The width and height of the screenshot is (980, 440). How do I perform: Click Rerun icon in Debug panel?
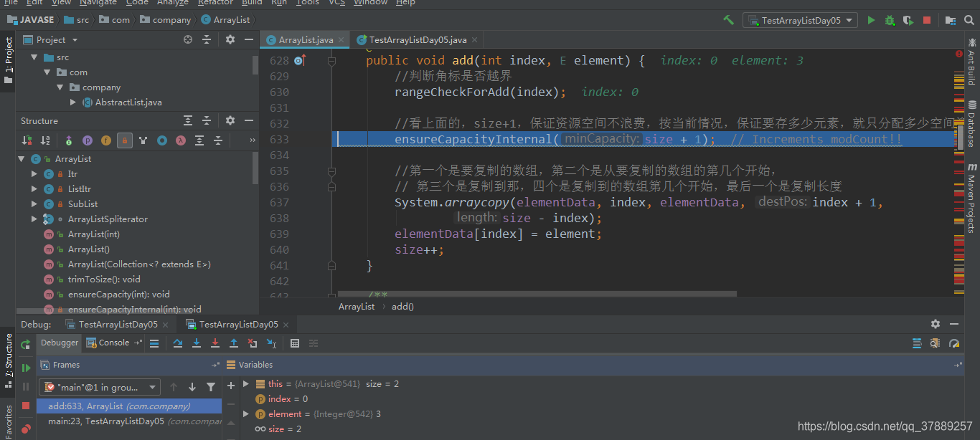pyautogui.click(x=26, y=344)
